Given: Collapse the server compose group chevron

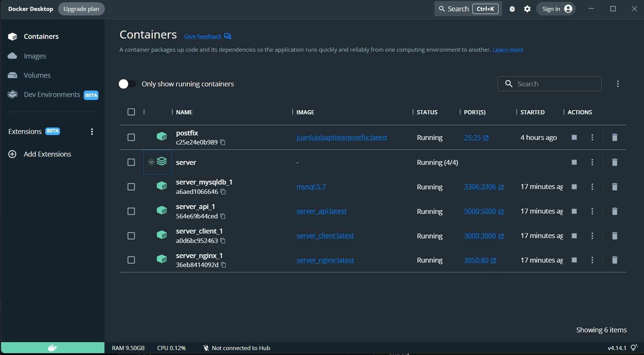Looking at the screenshot, I should 151,162.
